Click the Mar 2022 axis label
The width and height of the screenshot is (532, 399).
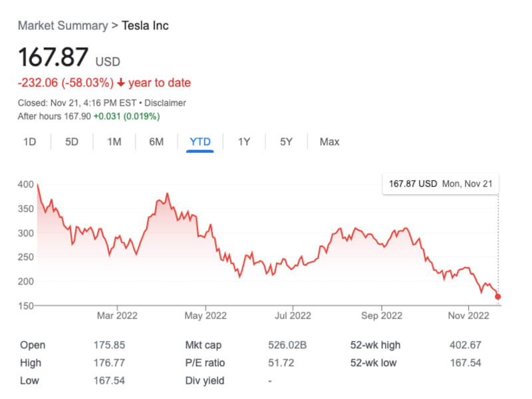(x=117, y=315)
